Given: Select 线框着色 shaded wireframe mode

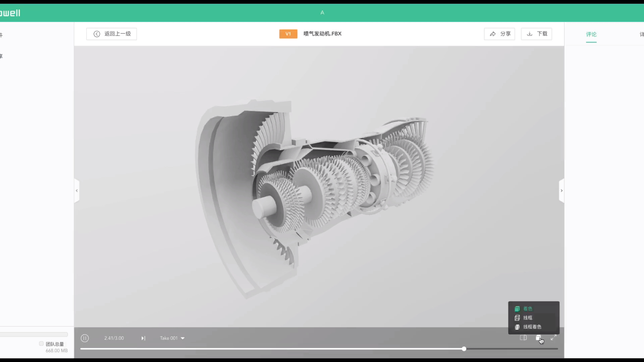Looking at the screenshot, I should [x=532, y=327].
